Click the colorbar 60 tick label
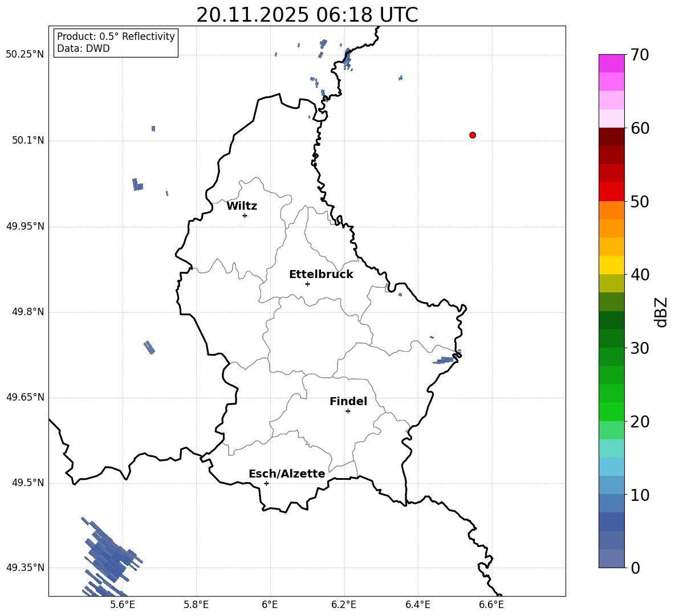The width and height of the screenshot is (675, 616). coord(640,128)
